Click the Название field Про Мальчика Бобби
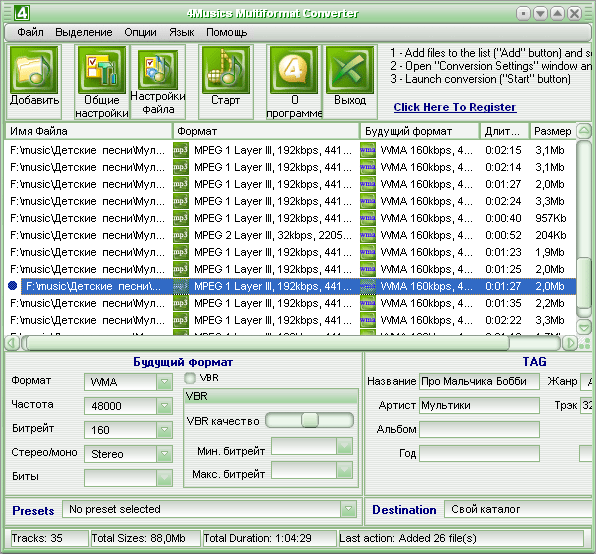The image size is (596, 554). 479,381
